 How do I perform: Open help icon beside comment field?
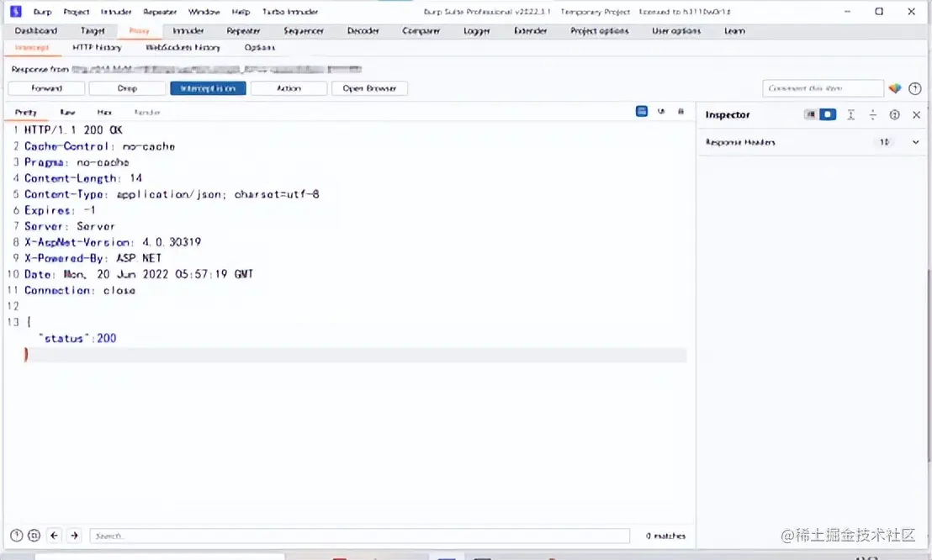(x=915, y=88)
